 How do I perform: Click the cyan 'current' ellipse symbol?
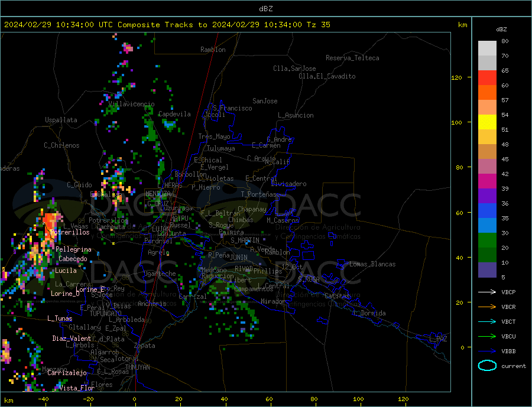pos(487,366)
